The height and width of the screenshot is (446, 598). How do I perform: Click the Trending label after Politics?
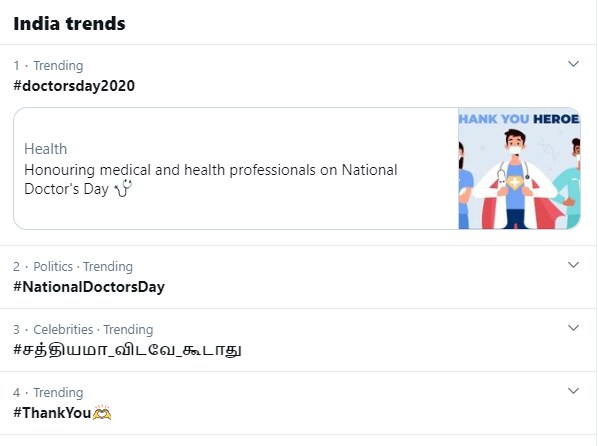[108, 266]
